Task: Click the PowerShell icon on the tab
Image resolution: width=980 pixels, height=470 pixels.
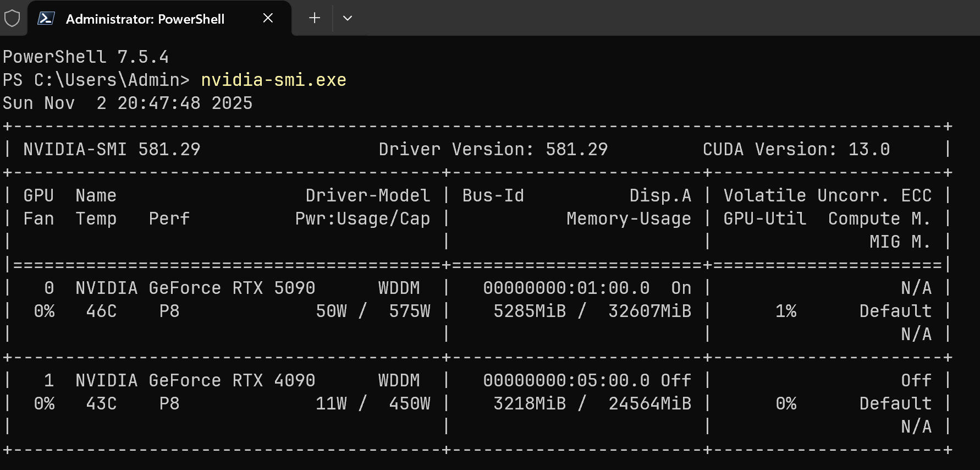Action: [x=46, y=19]
